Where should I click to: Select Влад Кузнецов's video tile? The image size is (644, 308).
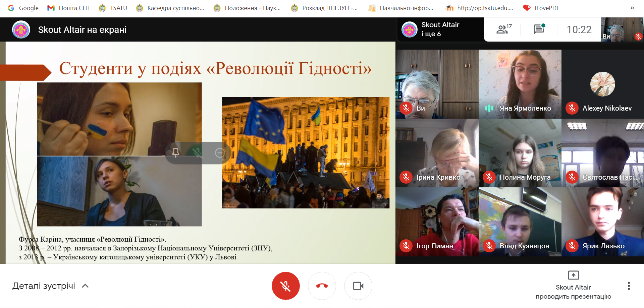pyautogui.click(x=520, y=222)
